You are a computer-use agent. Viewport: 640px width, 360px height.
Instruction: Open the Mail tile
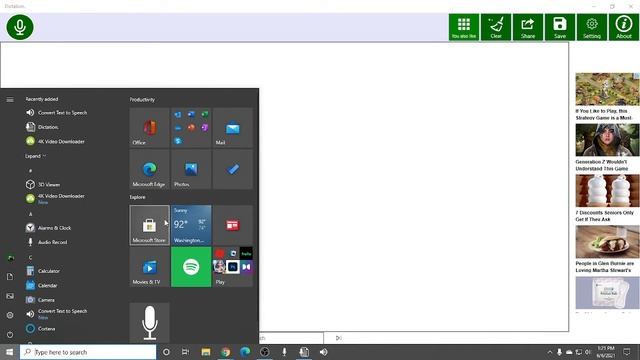click(x=233, y=127)
